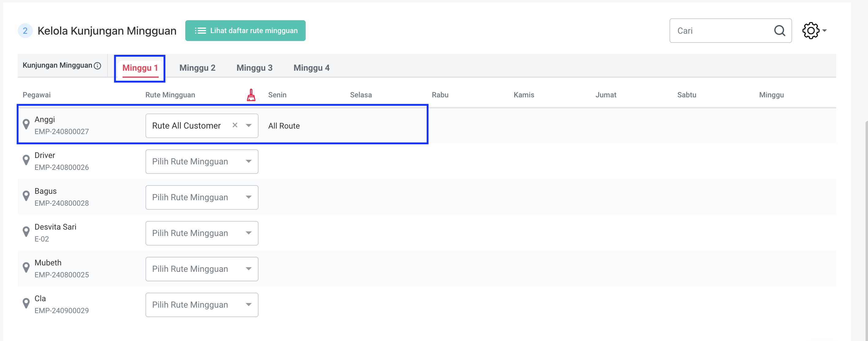Click location pin icon beside Driver
868x341 pixels.
(x=26, y=160)
